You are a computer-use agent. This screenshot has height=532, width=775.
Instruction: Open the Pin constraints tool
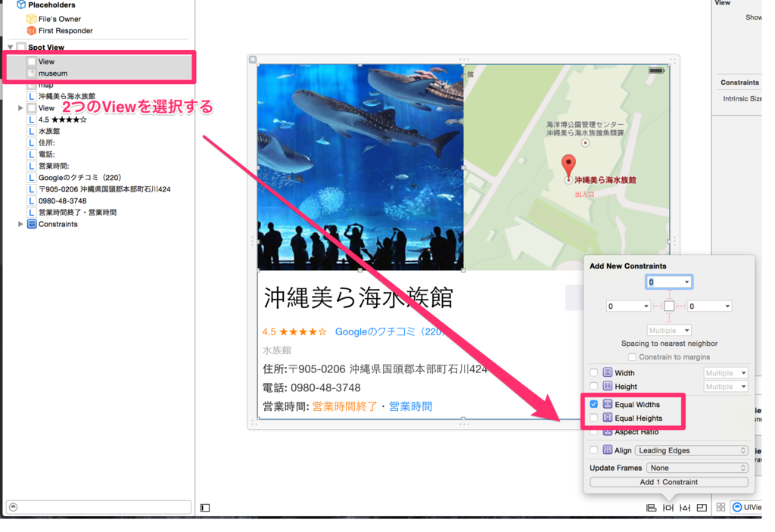(x=668, y=507)
